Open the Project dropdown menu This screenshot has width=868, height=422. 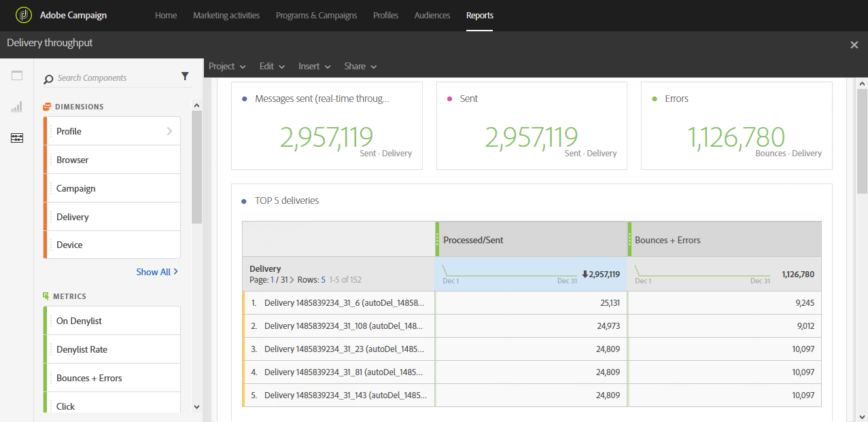(227, 66)
